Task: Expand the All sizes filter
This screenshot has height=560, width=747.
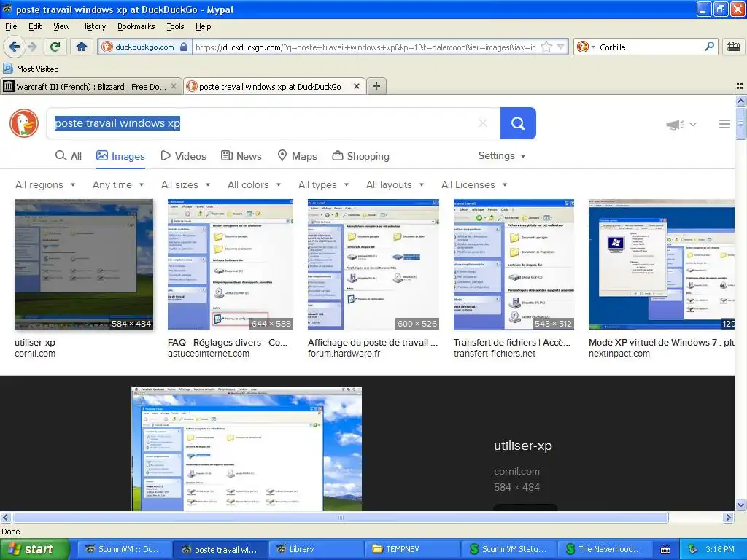Action: click(x=186, y=184)
